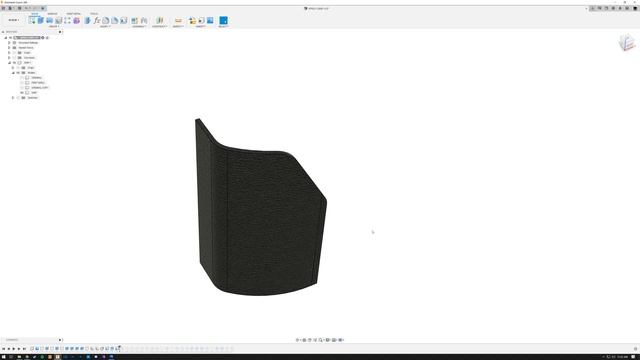
Task: Click the Save icon in quick access bar
Action: click(19, 8)
